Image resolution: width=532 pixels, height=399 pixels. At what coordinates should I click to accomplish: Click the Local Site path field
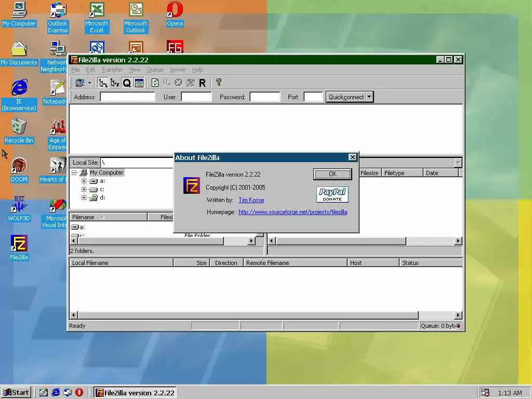point(137,163)
